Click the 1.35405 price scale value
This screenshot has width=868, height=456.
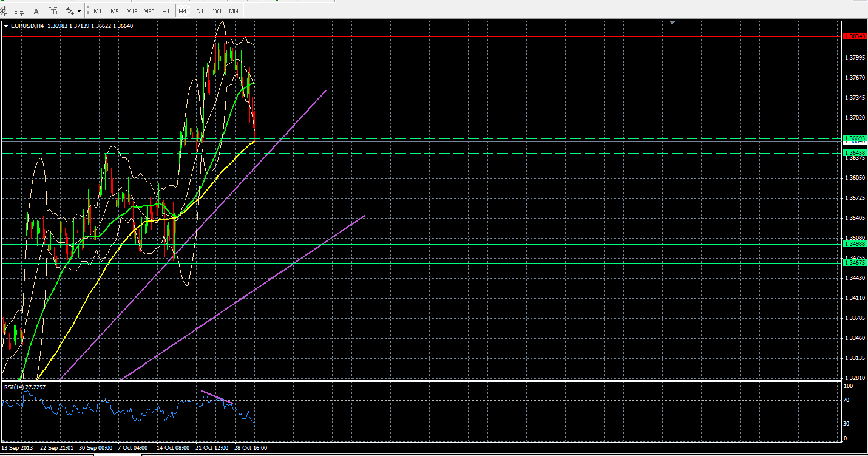point(855,218)
